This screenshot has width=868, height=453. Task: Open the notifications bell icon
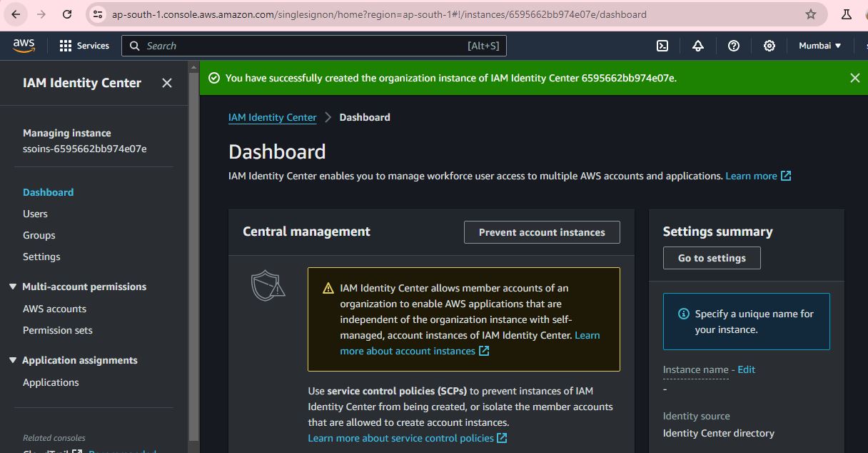[698, 46]
